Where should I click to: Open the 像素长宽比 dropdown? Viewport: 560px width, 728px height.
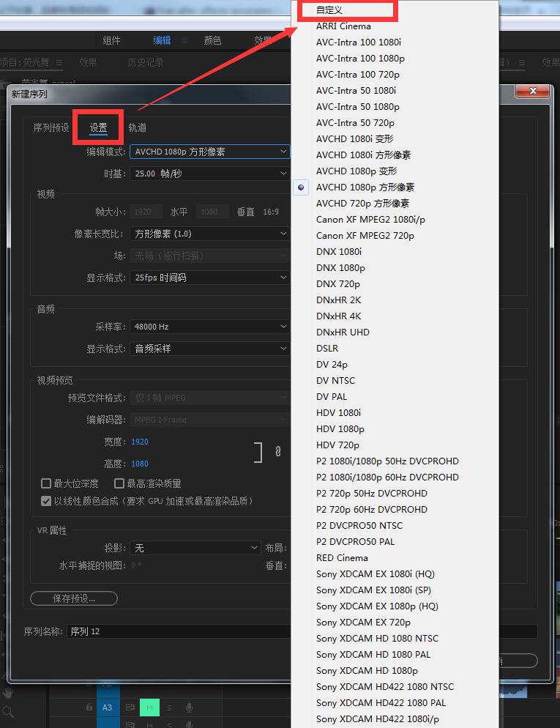pos(209,234)
